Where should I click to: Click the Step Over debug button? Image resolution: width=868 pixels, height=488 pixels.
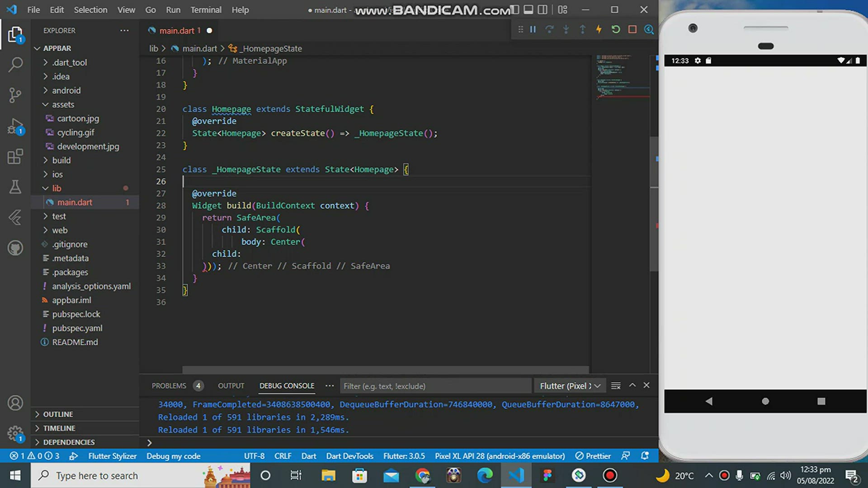(x=549, y=29)
